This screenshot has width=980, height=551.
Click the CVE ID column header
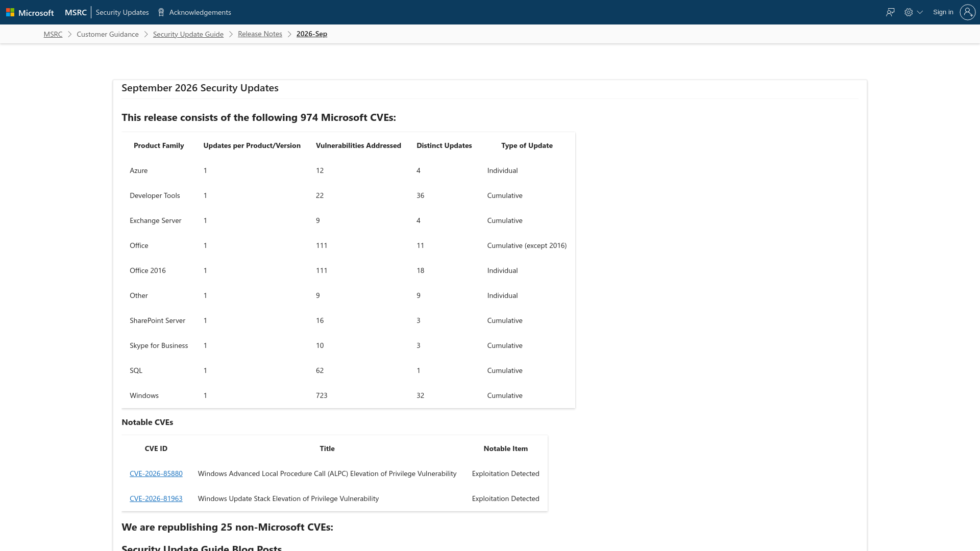point(156,448)
